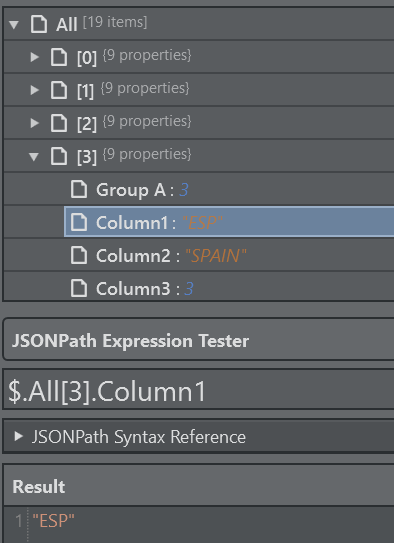Click the Column1 property icon
The width and height of the screenshot is (394, 543).
point(79,222)
